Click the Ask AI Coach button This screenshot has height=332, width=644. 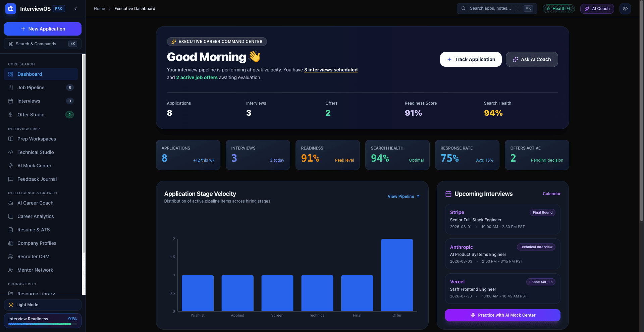532,59
